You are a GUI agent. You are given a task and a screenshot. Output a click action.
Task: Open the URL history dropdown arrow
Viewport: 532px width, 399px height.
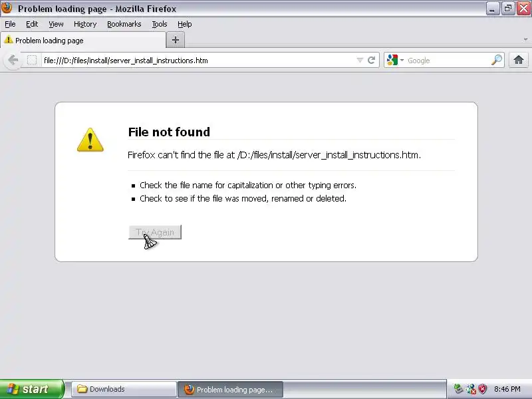click(360, 60)
